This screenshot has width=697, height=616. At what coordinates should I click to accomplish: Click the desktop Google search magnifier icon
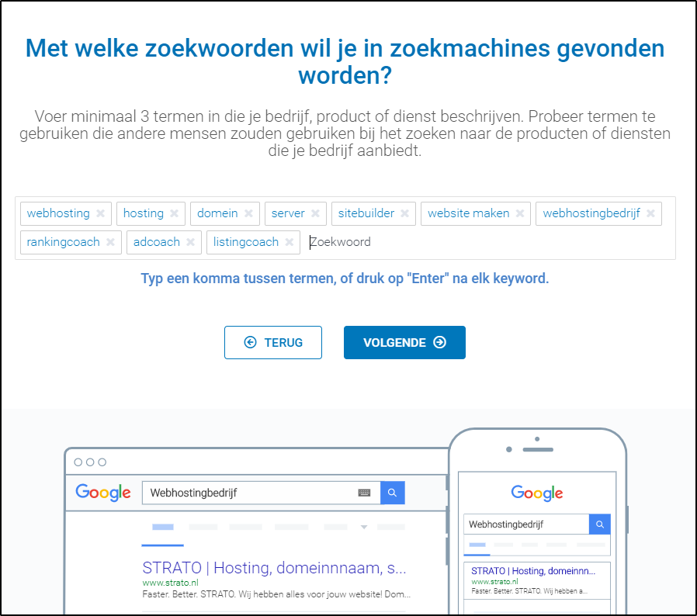tap(393, 493)
